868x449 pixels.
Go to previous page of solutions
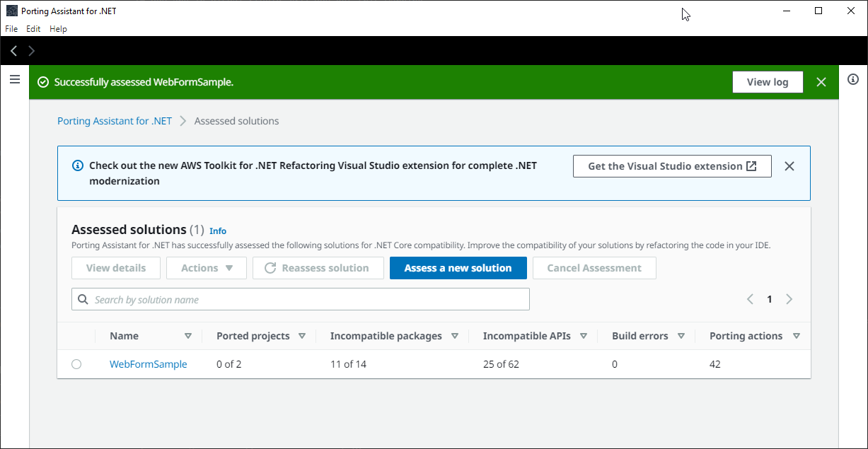(x=750, y=299)
